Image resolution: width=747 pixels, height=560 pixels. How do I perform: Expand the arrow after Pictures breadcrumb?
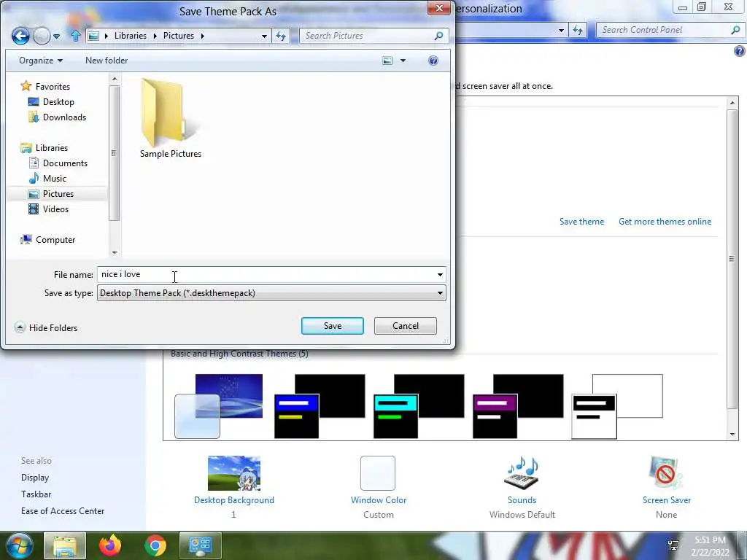pos(203,36)
